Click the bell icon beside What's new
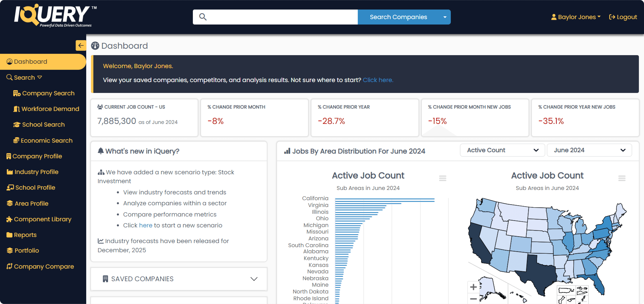 point(101,151)
